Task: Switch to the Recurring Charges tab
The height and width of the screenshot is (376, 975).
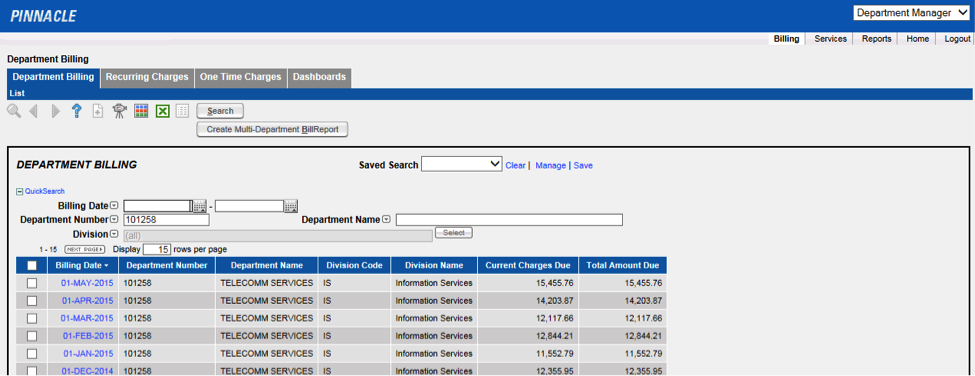Action: [x=147, y=77]
